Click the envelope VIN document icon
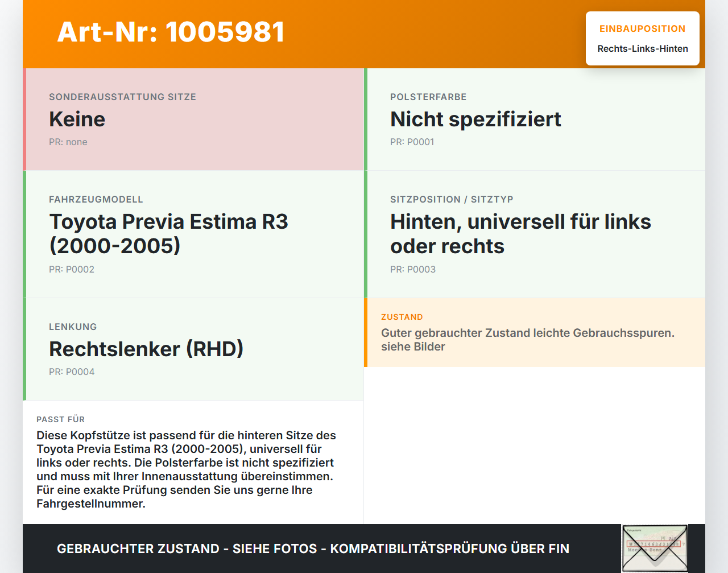The width and height of the screenshot is (728, 573). click(x=655, y=548)
